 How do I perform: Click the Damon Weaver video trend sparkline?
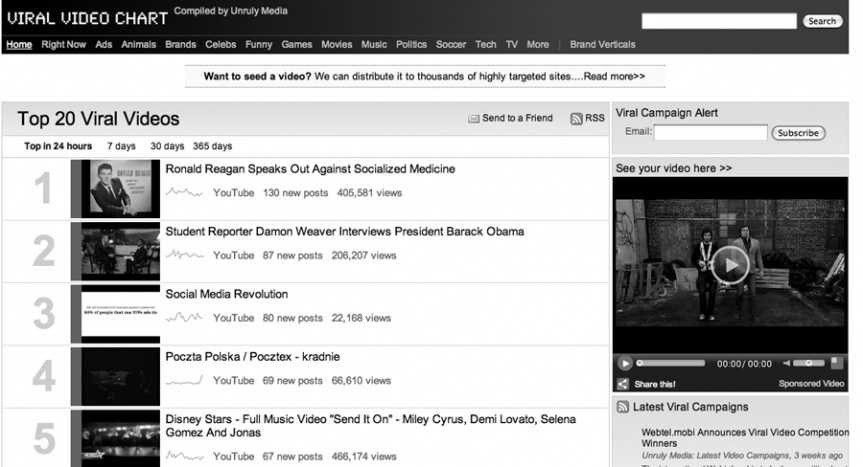(x=184, y=255)
